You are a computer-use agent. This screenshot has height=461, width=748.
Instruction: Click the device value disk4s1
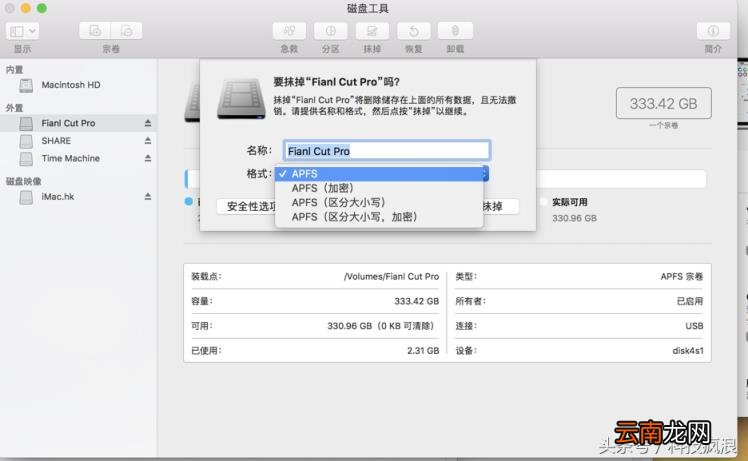pos(688,351)
